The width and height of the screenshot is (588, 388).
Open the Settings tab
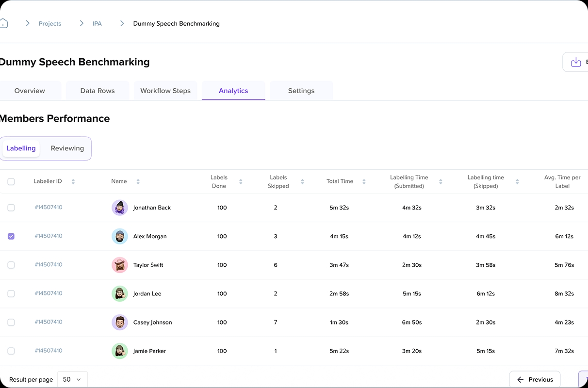coord(301,91)
